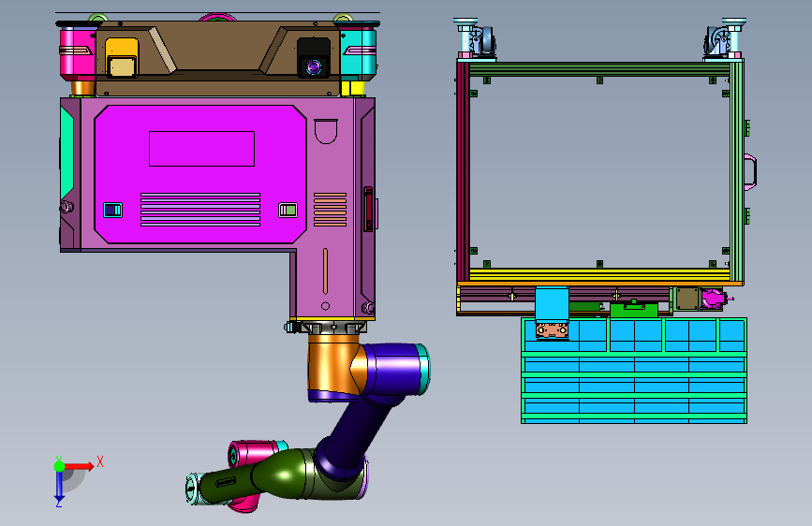Select the cyan block below the frame
This screenshot has width=812, height=526.
[x=552, y=304]
